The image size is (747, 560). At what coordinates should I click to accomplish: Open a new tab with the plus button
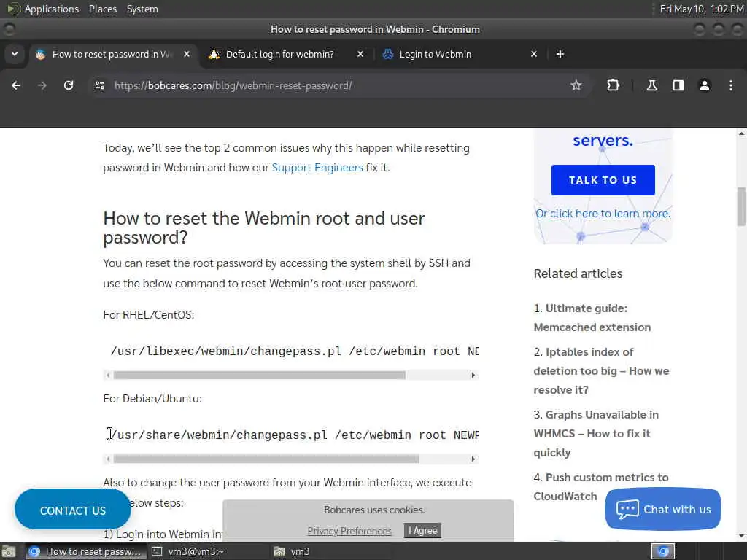tap(560, 54)
